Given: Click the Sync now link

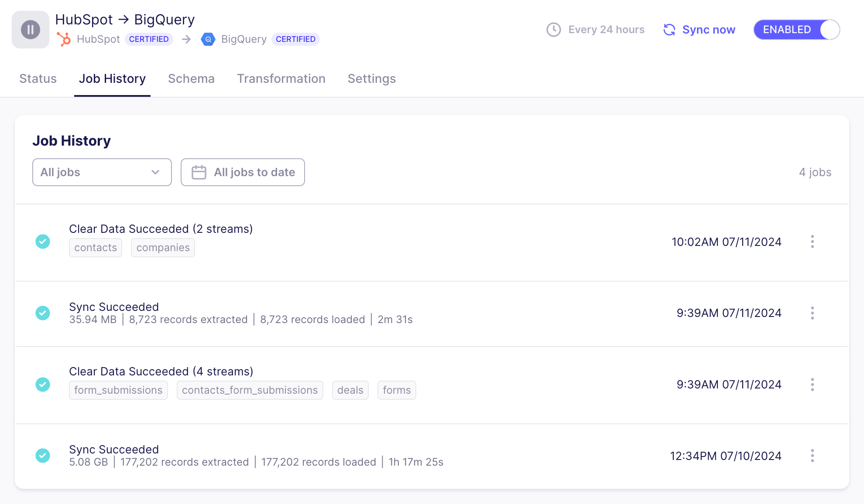Looking at the screenshot, I should point(709,30).
